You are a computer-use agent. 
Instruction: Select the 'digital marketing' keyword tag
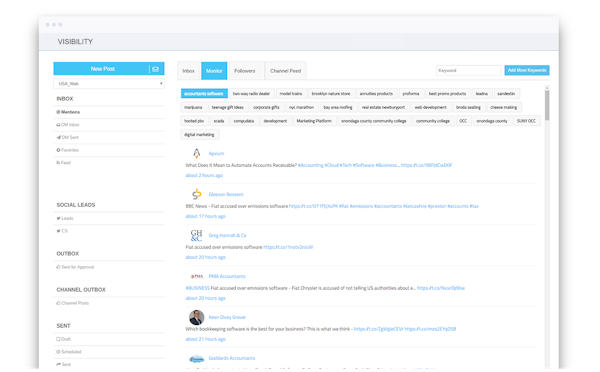pyautogui.click(x=199, y=135)
